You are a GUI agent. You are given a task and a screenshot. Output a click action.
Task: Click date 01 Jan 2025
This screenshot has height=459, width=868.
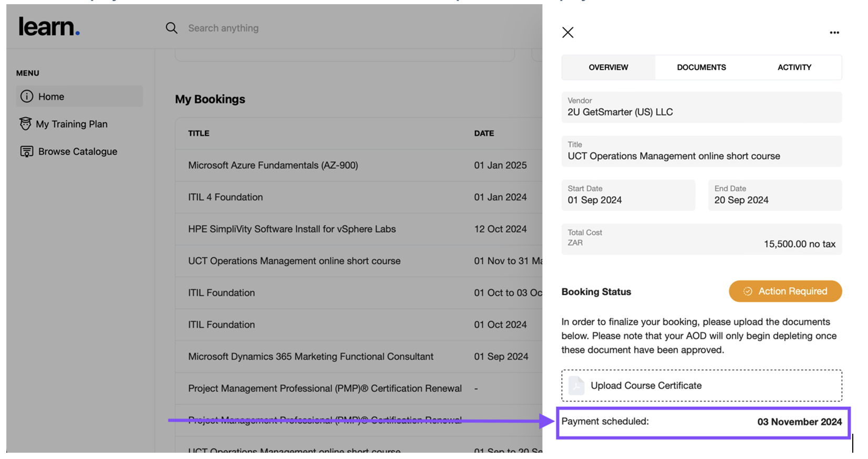pyautogui.click(x=500, y=165)
